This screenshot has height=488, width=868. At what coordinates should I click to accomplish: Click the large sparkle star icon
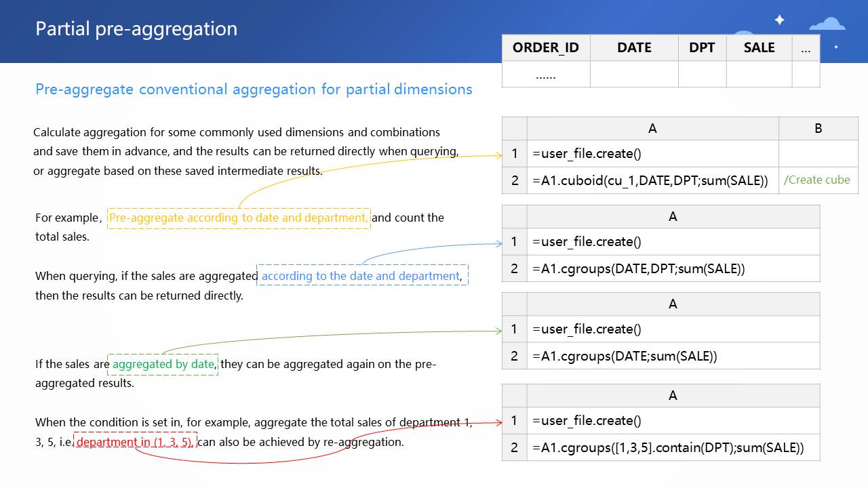coord(779,20)
